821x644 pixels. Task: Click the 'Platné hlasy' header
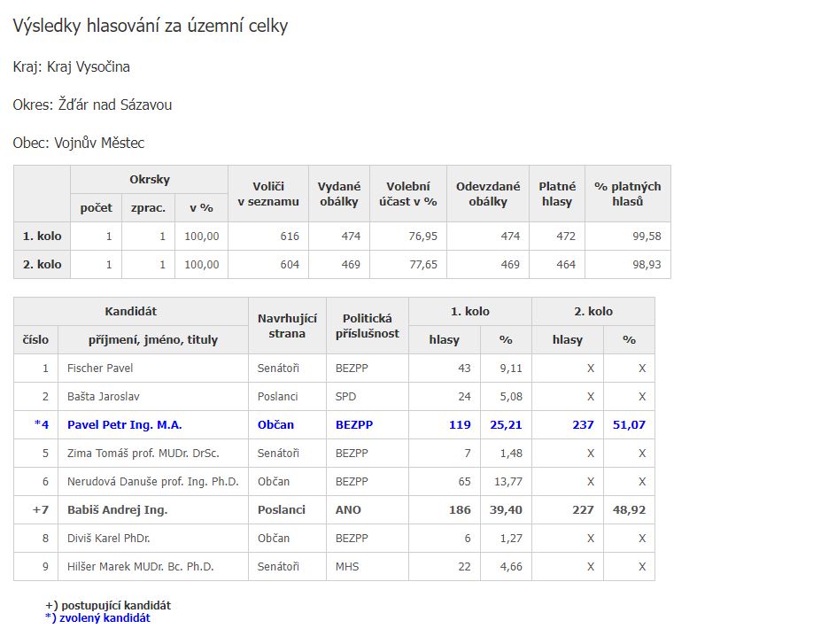(x=556, y=194)
